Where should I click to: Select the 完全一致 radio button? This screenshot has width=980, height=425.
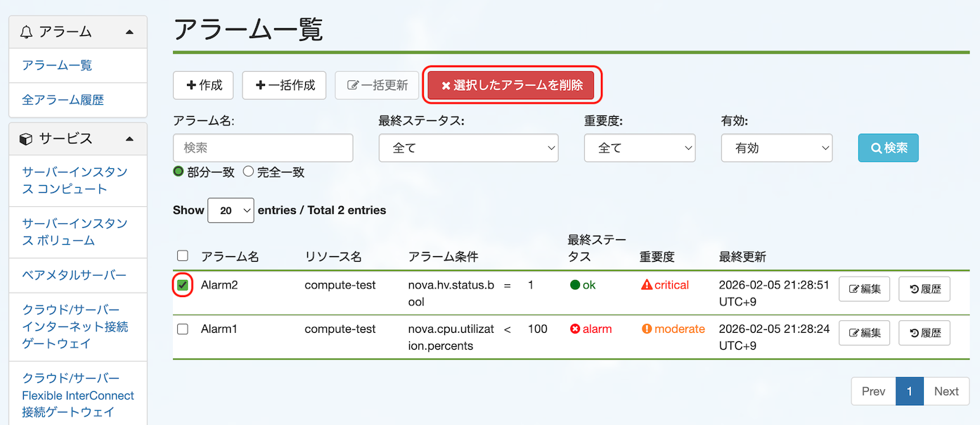(248, 172)
